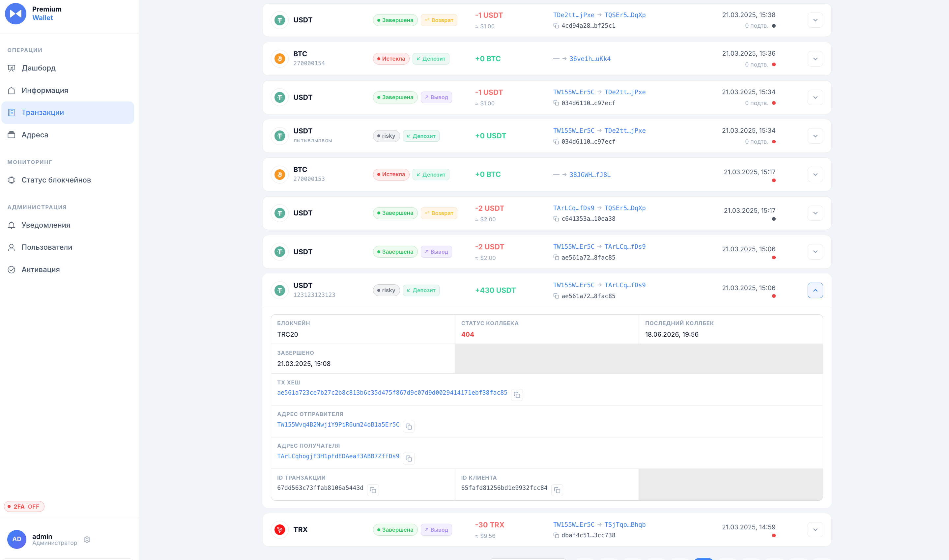The height and width of the screenshot is (560, 949).
Task: Copy hash c641353a…10ea38
Action: (556, 219)
